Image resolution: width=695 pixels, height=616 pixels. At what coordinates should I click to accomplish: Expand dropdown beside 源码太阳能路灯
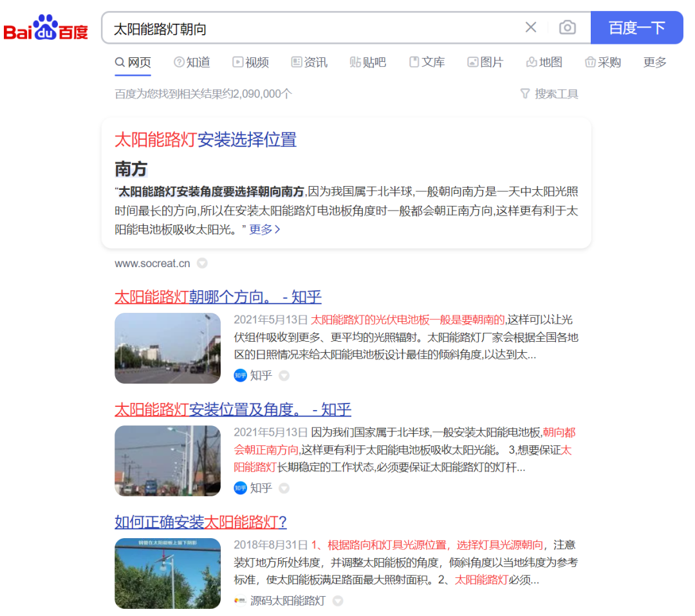338,601
